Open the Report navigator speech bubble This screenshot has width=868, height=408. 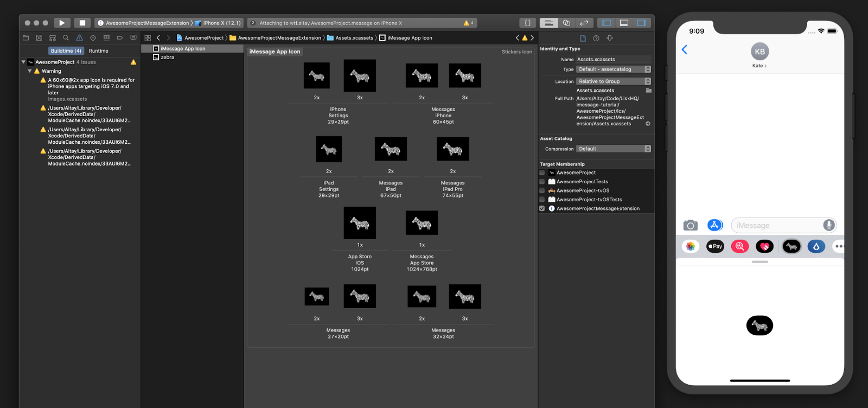133,38
